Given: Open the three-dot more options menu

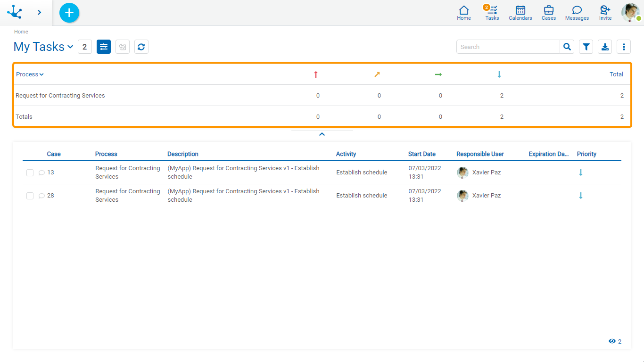Looking at the screenshot, I should pos(624,47).
